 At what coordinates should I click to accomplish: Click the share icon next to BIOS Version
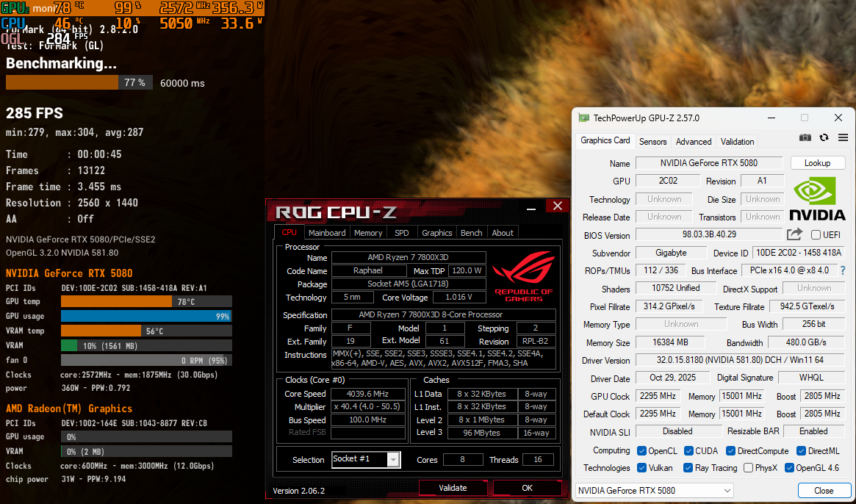click(794, 233)
